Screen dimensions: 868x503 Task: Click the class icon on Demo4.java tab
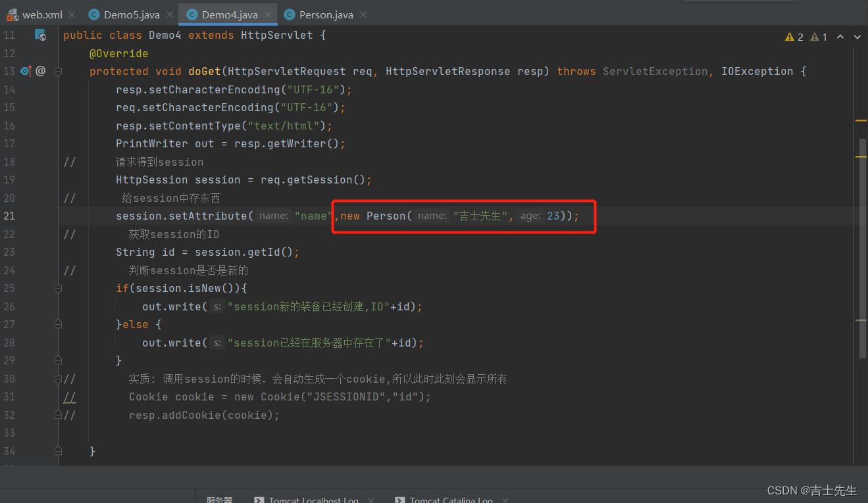coord(192,14)
